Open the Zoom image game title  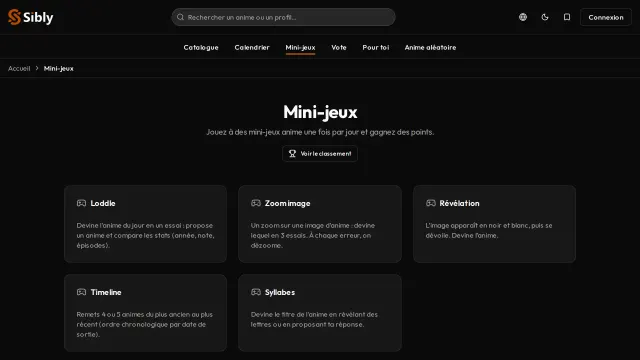[287, 203]
